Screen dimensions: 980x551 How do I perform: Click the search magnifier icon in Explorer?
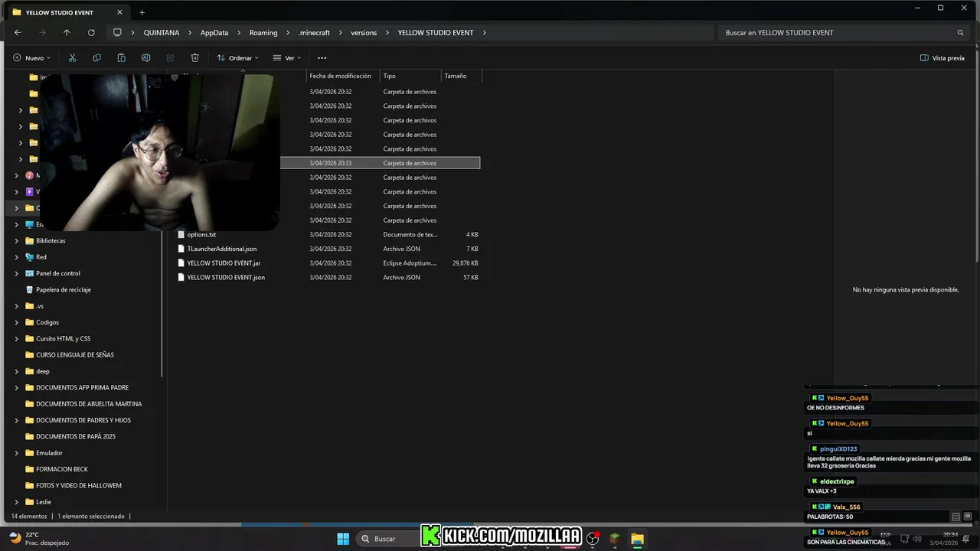960,32
